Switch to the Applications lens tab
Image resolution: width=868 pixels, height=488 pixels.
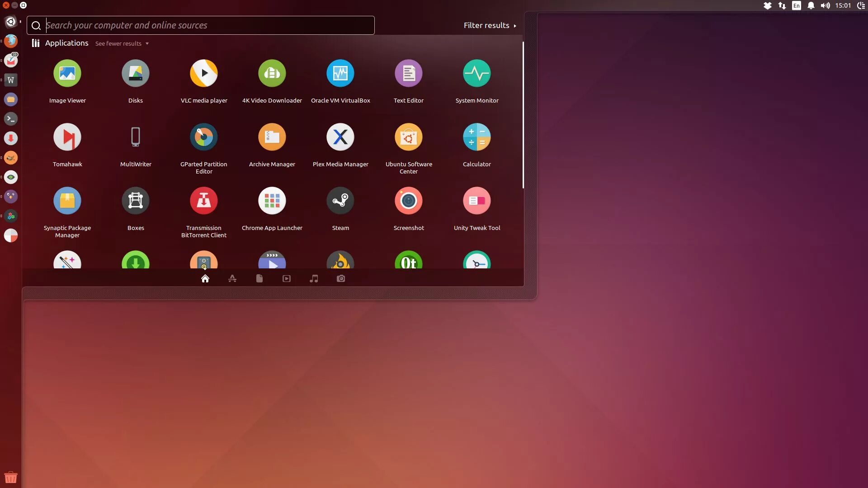(x=232, y=279)
